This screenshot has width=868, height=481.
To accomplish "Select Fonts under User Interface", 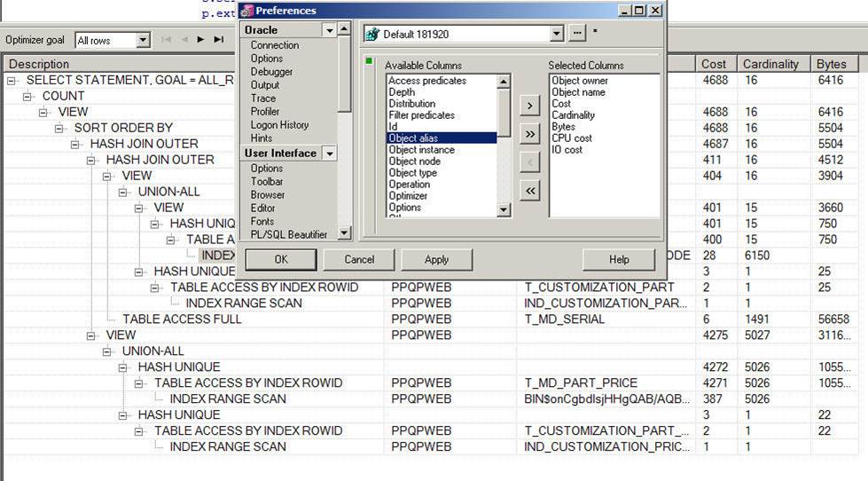I will [262, 221].
